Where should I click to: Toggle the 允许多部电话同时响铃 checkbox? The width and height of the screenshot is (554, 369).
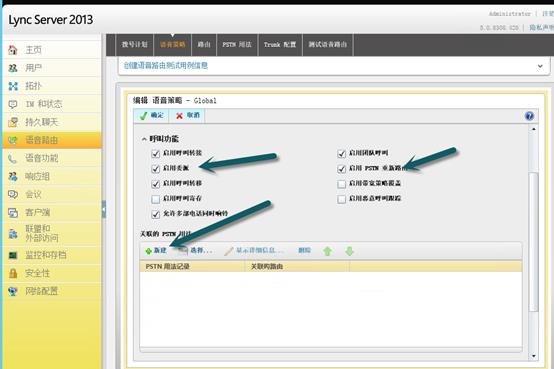tap(155, 215)
